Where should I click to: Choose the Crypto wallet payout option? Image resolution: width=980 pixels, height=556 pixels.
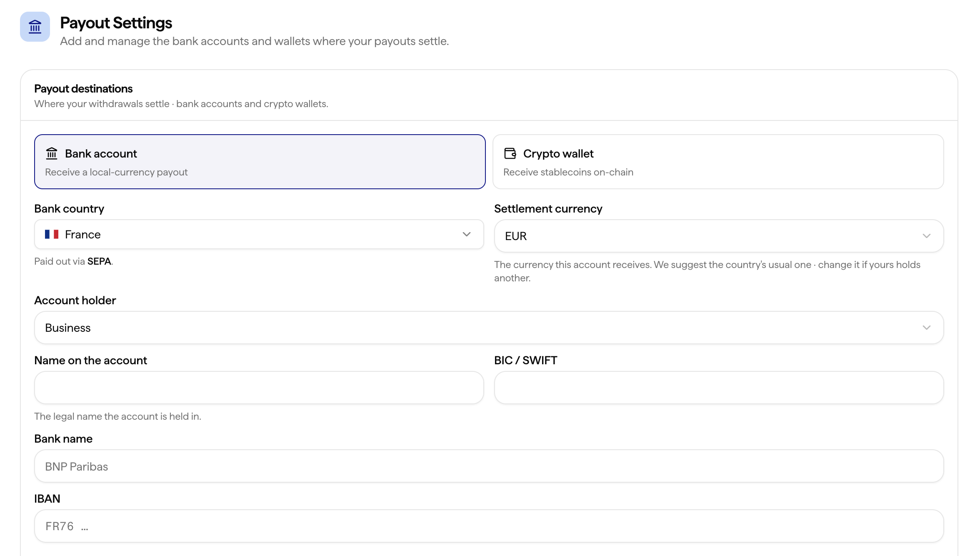[718, 162]
